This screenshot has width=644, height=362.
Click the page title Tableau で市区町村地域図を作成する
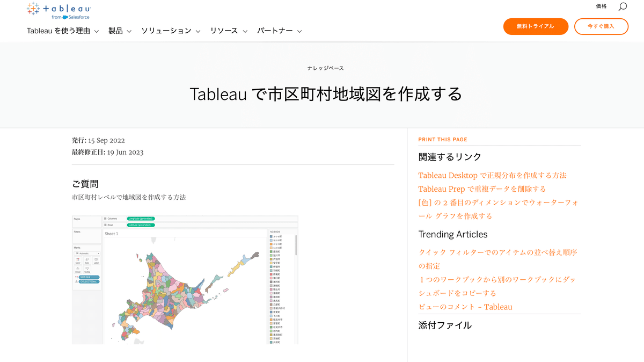click(326, 94)
